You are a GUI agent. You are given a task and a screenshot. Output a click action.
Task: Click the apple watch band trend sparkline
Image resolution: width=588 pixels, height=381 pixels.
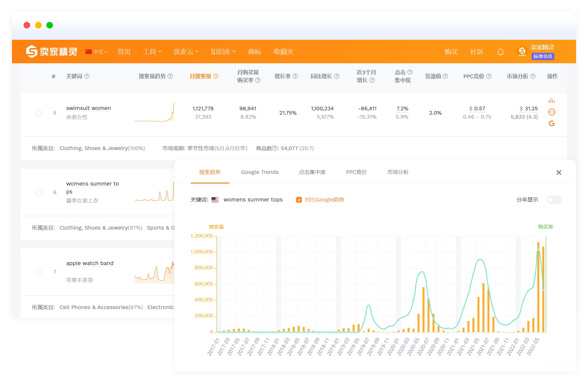coord(155,272)
